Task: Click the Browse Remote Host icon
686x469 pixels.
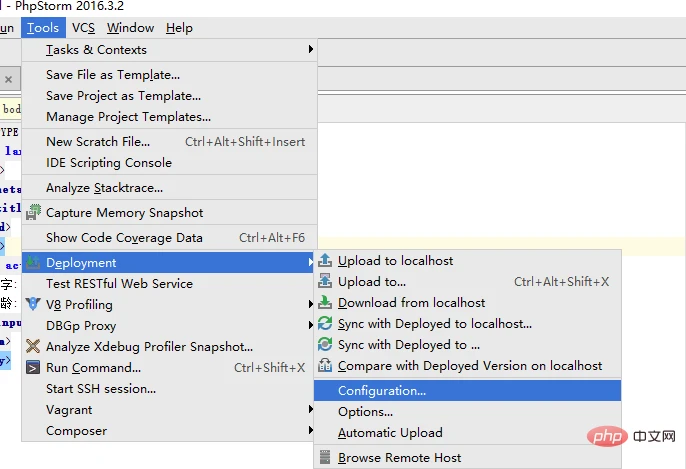Action: click(325, 458)
